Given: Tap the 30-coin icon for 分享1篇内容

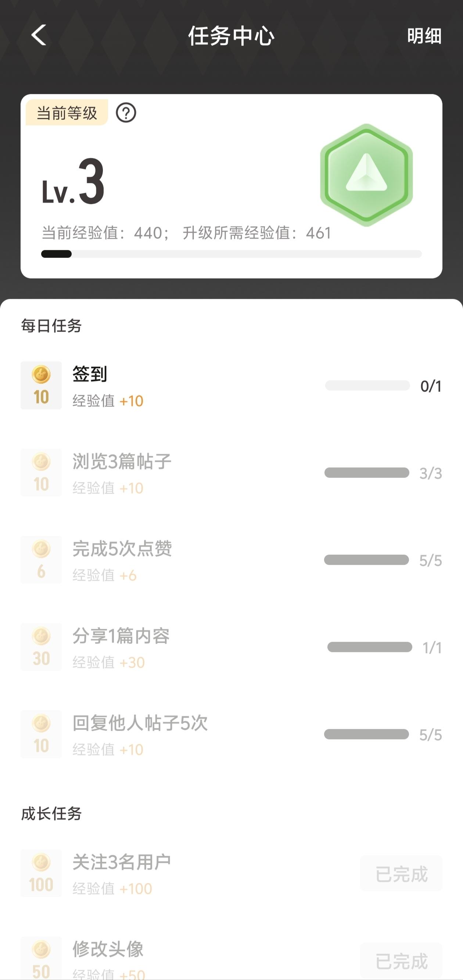Looking at the screenshot, I should click(x=41, y=647).
